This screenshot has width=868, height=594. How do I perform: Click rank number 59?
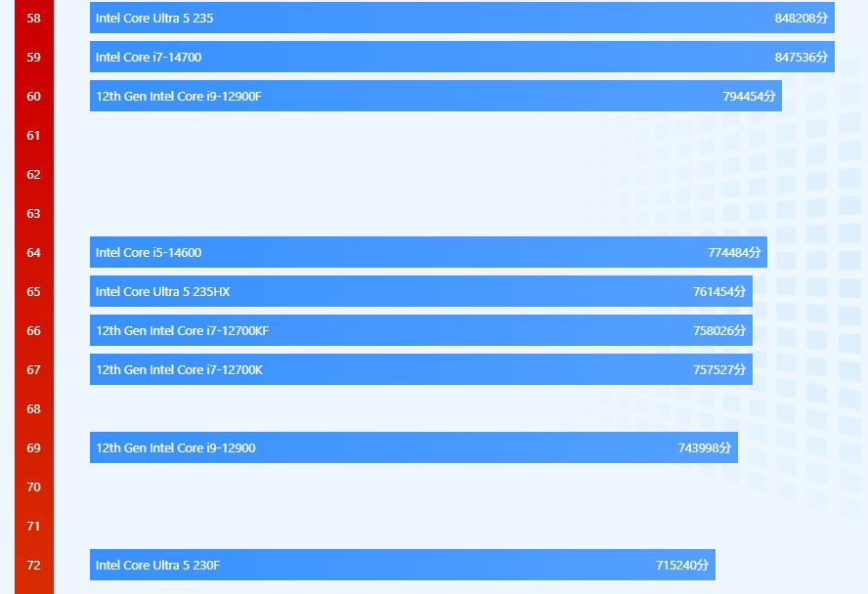point(34,57)
